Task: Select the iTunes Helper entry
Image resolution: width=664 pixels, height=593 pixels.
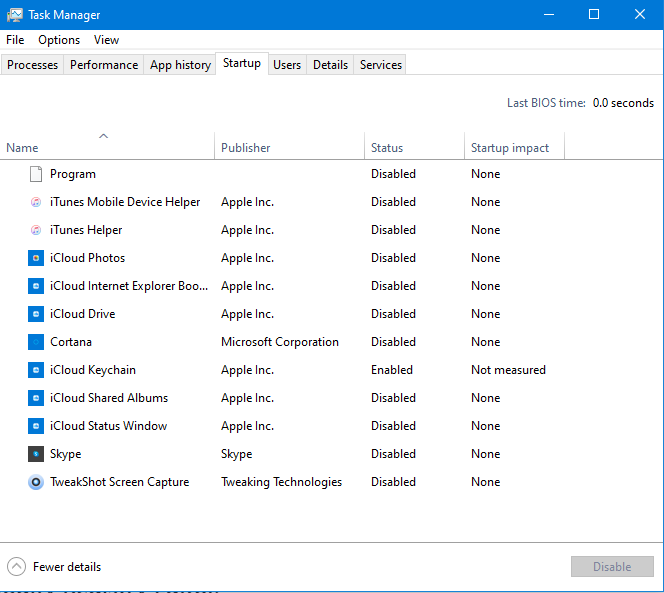Action: [86, 230]
